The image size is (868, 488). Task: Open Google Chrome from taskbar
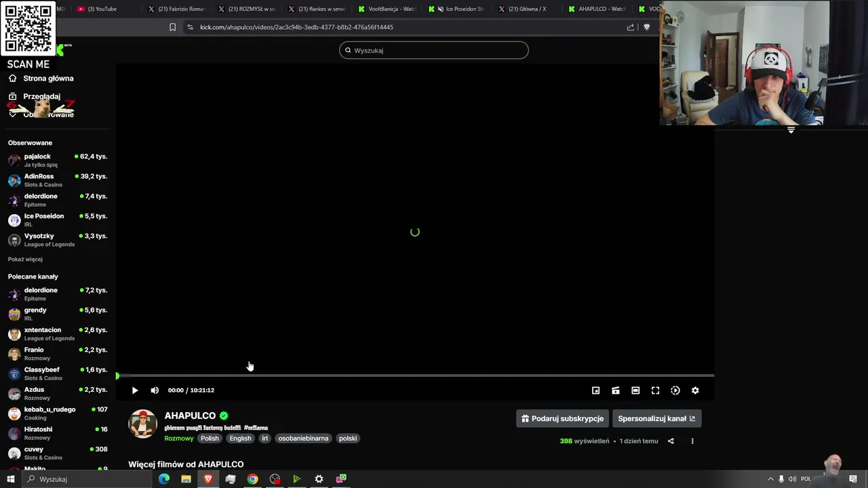[252, 479]
